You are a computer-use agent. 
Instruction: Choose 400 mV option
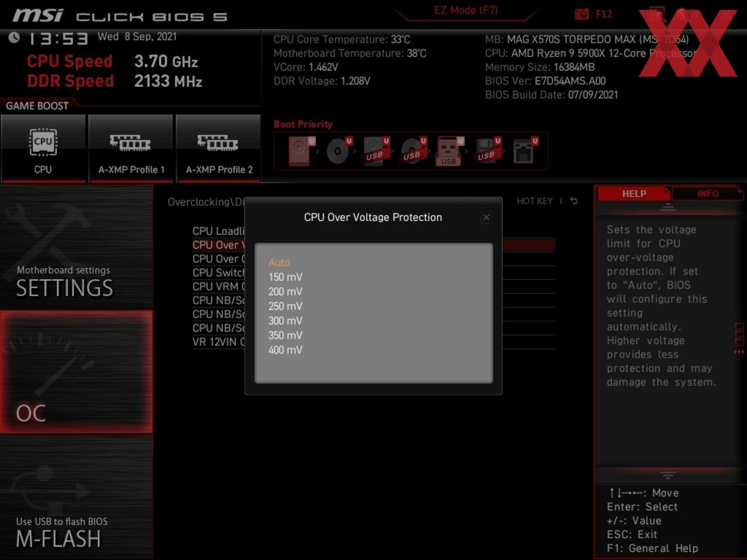point(285,350)
